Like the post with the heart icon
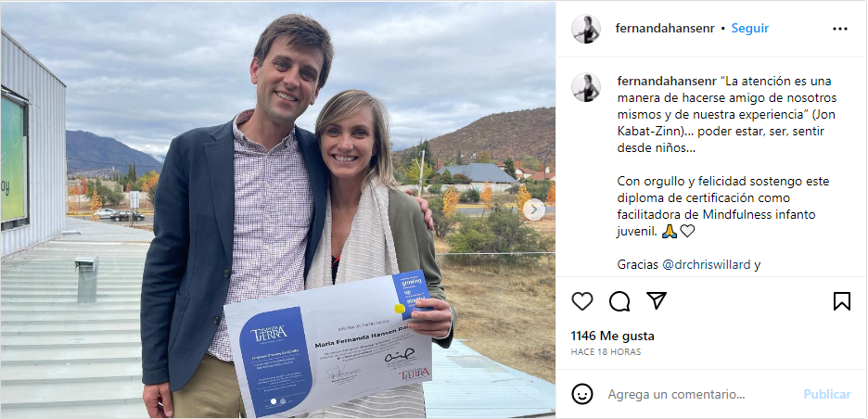This screenshot has height=419, width=868. [582, 301]
